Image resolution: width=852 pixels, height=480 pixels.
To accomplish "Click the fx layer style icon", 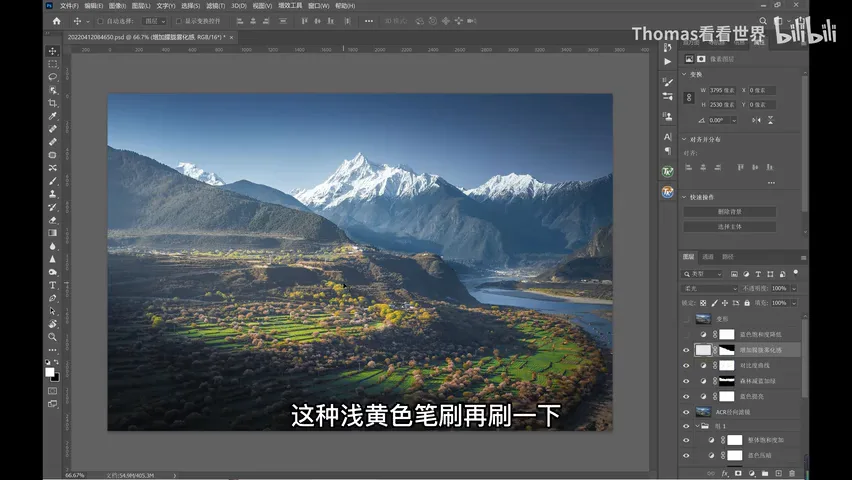I will click(x=724, y=473).
